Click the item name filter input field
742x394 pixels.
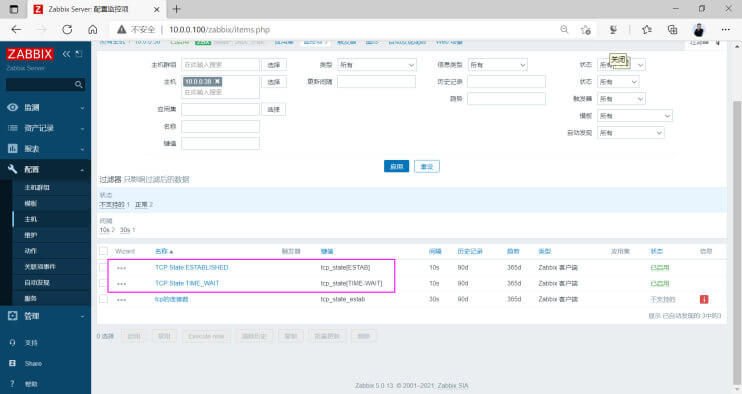[221, 126]
